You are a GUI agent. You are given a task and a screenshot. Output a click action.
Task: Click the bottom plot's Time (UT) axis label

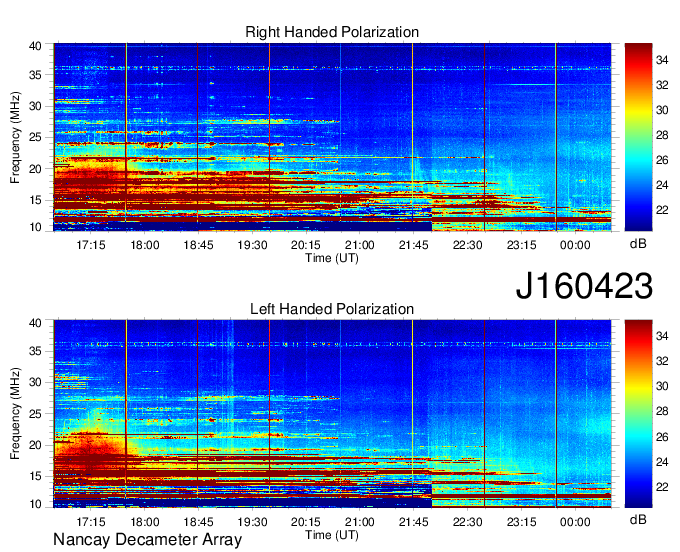[332, 535]
